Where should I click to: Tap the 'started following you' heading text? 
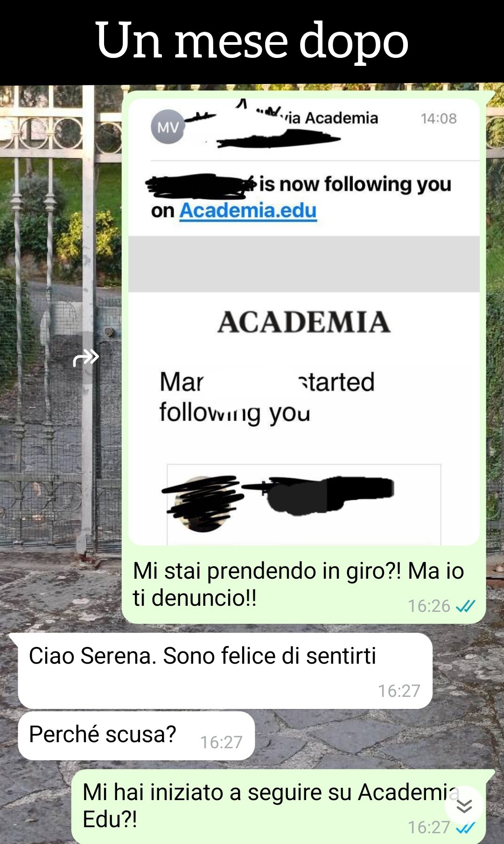tap(267, 397)
